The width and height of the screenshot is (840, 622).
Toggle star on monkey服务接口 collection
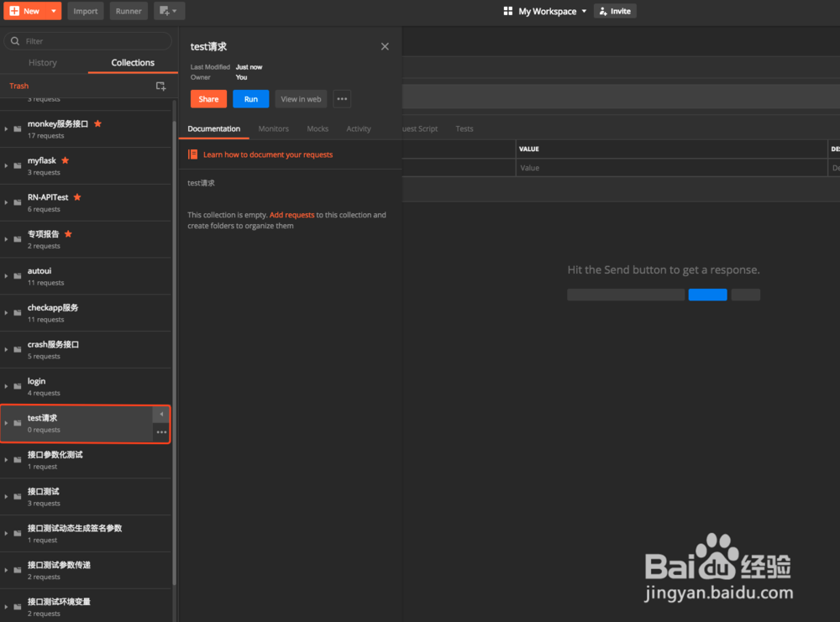pyautogui.click(x=97, y=123)
